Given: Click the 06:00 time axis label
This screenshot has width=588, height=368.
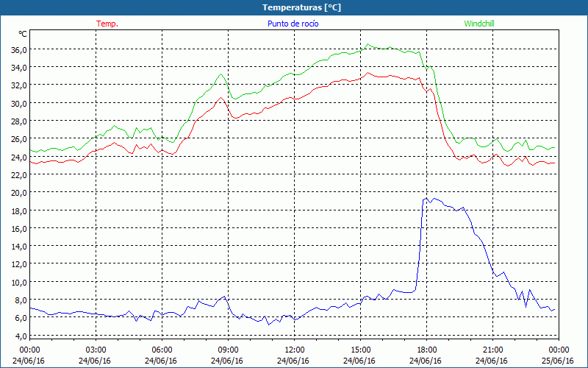Looking at the screenshot, I should (x=162, y=350).
